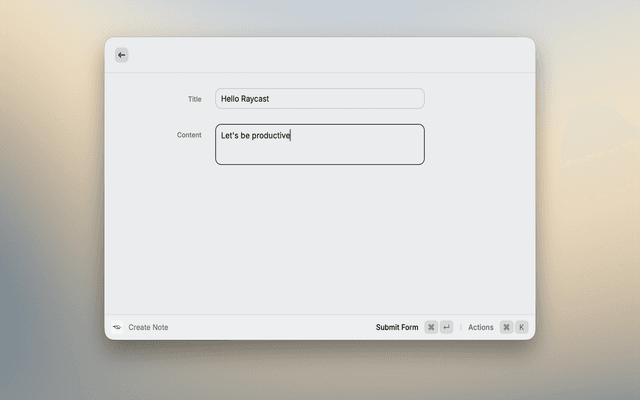Image resolution: width=640 pixels, height=400 pixels.
Task: Click the Command key icon beside Submit Form
Action: pos(431,327)
